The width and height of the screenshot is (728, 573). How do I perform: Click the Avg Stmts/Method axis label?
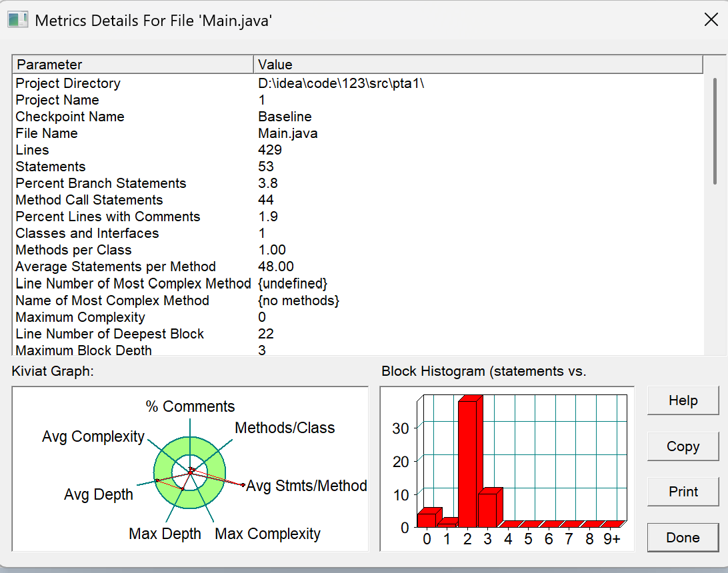click(307, 486)
